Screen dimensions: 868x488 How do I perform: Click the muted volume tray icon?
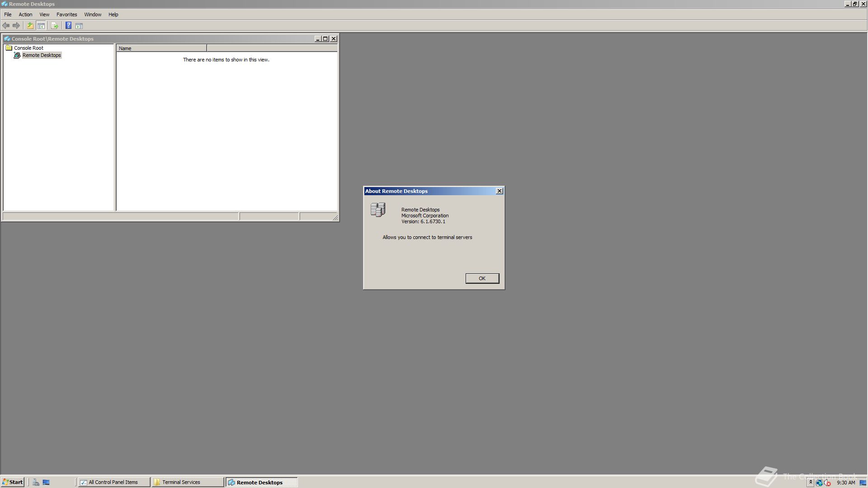tap(827, 483)
